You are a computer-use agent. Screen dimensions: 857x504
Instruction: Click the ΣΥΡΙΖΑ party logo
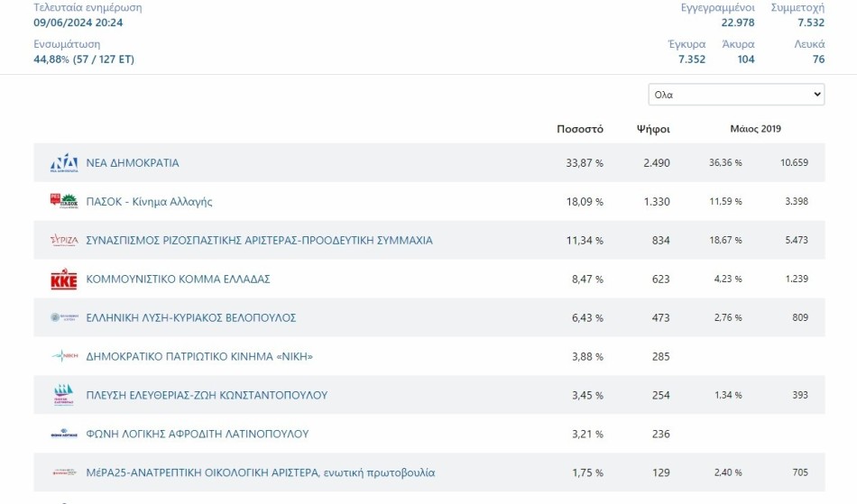(64, 240)
